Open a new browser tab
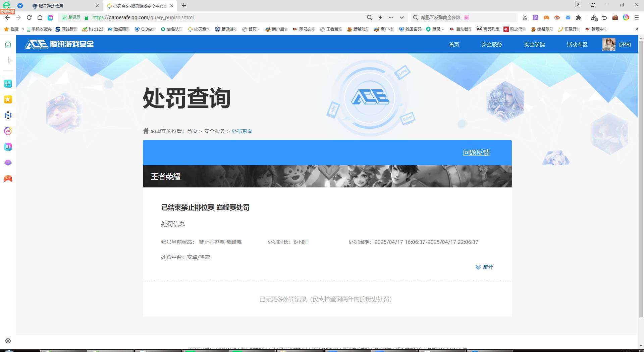The height and width of the screenshot is (352, 644). coord(183,6)
